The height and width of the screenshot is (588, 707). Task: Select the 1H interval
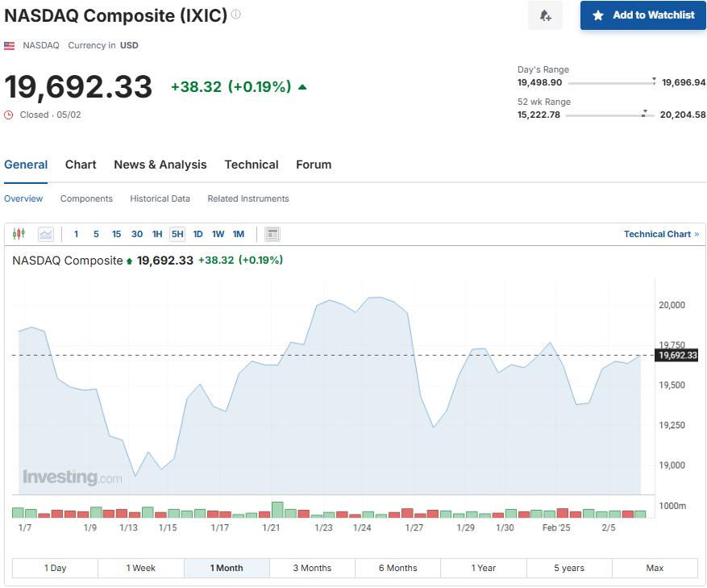tap(157, 234)
